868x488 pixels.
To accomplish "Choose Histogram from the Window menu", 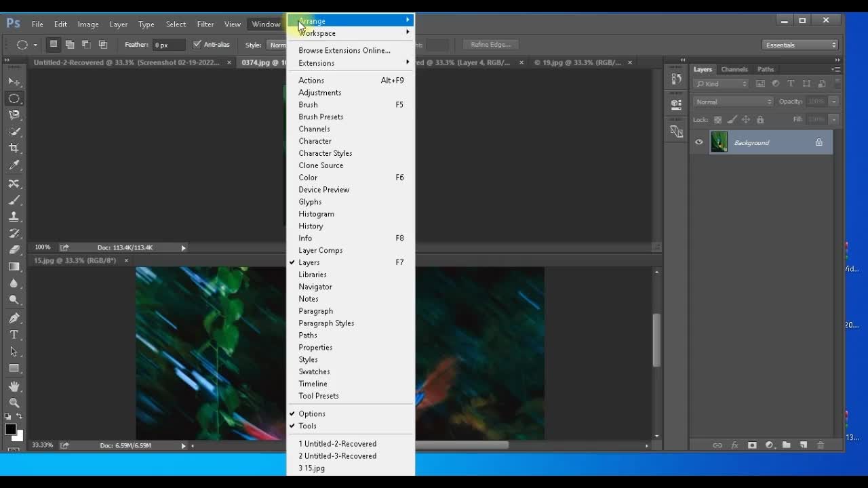I will pyautogui.click(x=316, y=214).
